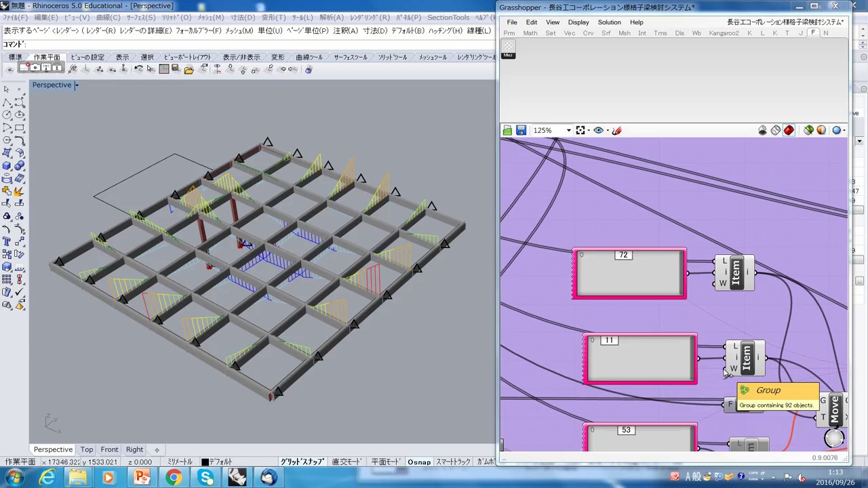
Task: Toggle Ortho mode (直交モード) in status bar
Action: pyautogui.click(x=347, y=462)
